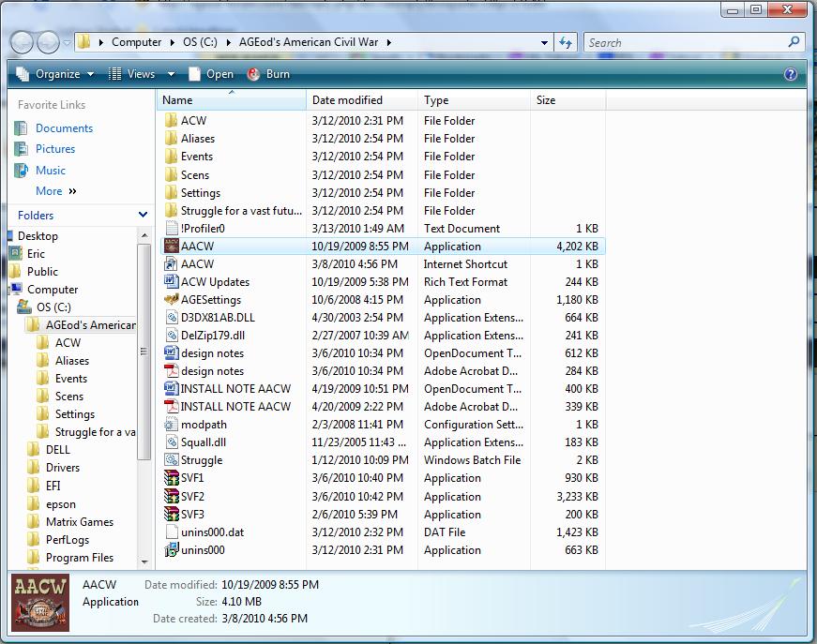Expand the address bar history dropdown
This screenshot has height=644, width=817.
(x=545, y=42)
